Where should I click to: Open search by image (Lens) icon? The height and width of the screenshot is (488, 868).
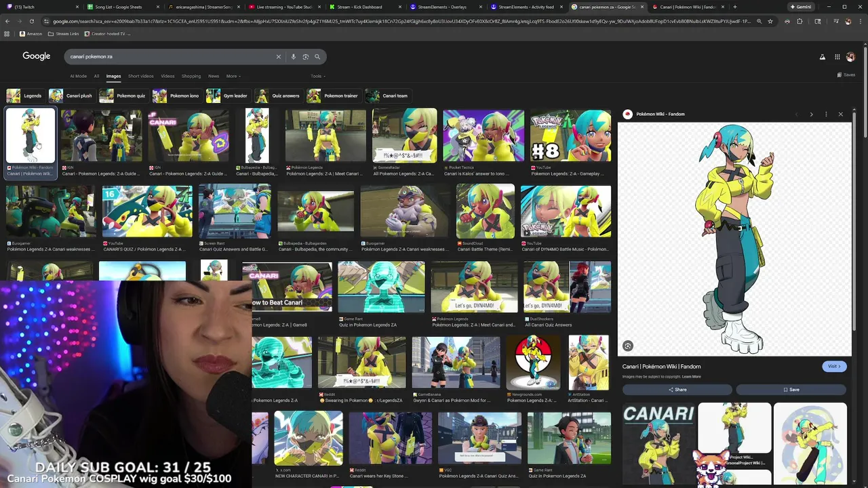click(306, 57)
